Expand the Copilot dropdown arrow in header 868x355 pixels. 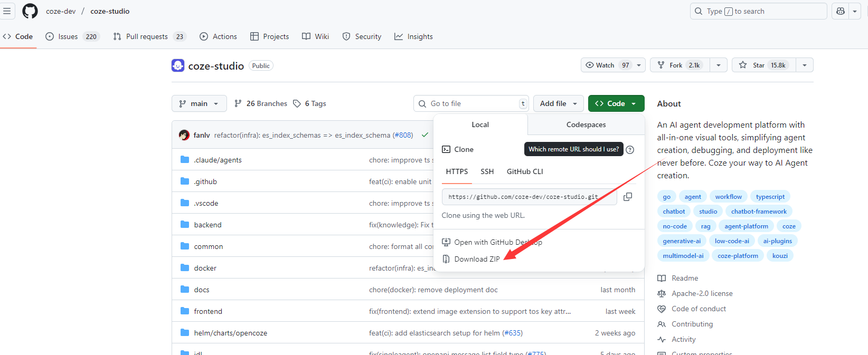point(855,11)
